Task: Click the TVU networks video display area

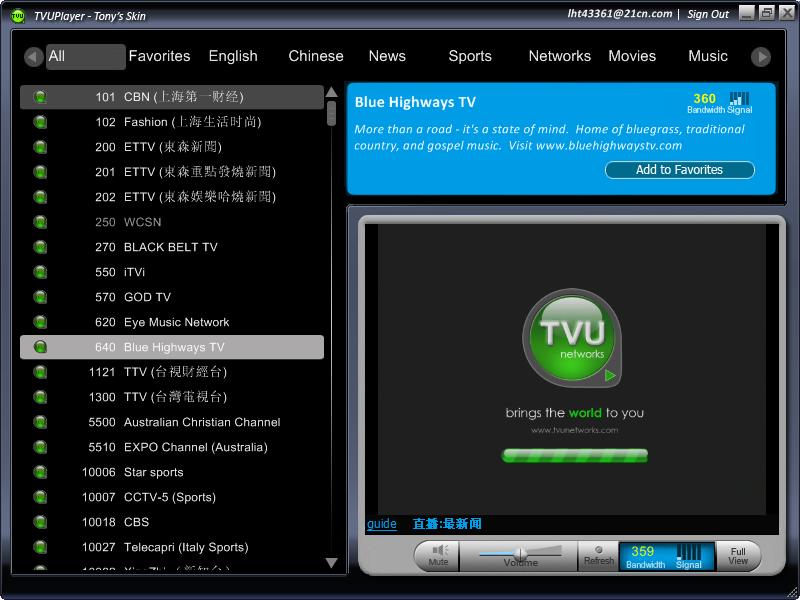Action: [571, 369]
